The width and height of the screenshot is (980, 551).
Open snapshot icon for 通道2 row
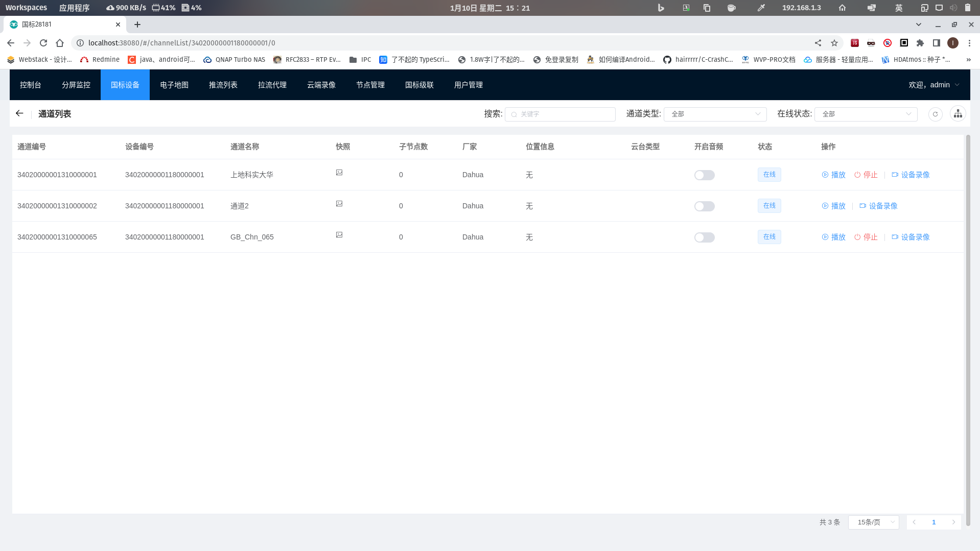pos(339,204)
